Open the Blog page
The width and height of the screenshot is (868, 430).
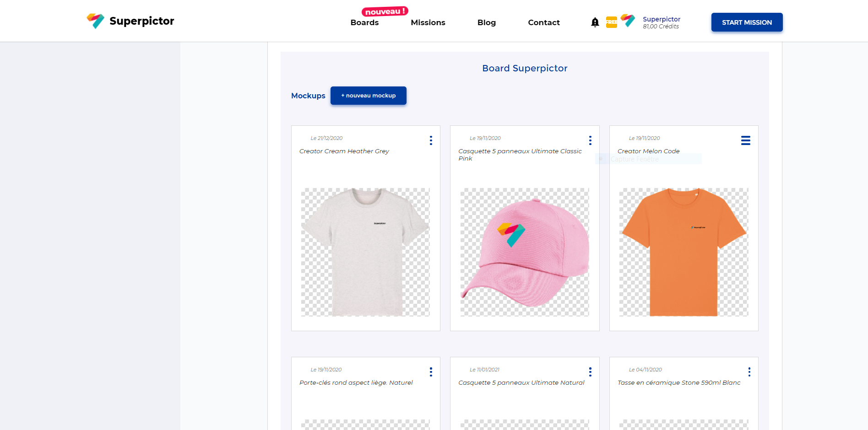[x=487, y=22]
